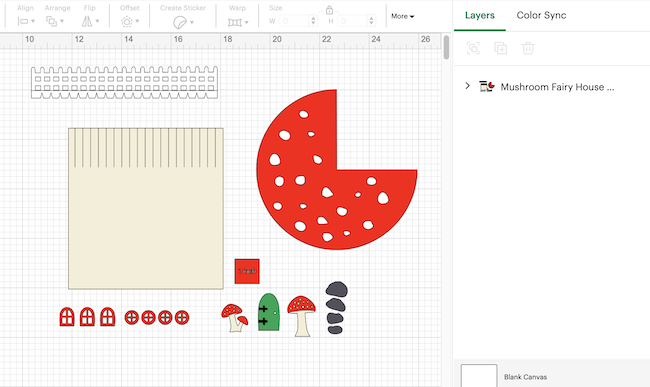The height and width of the screenshot is (387, 650).
Task: Select the first red round window
Action: click(x=132, y=318)
